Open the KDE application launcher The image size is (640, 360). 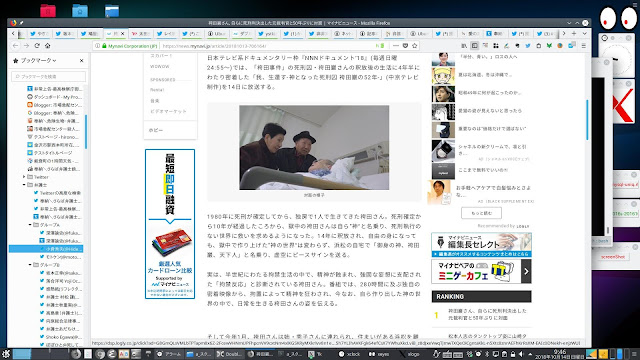point(5,354)
